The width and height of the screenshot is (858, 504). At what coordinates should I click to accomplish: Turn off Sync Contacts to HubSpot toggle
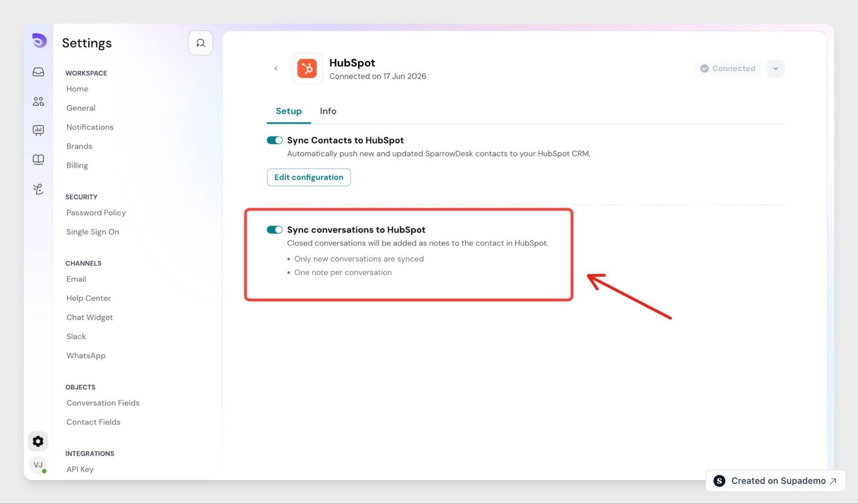pyautogui.click(x=275, y=140)
